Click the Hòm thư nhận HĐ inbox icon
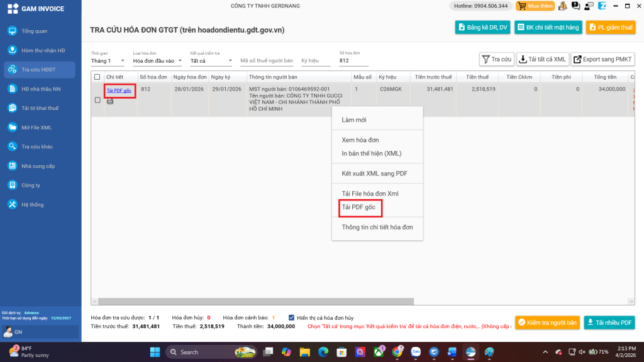 pos(12,50)
